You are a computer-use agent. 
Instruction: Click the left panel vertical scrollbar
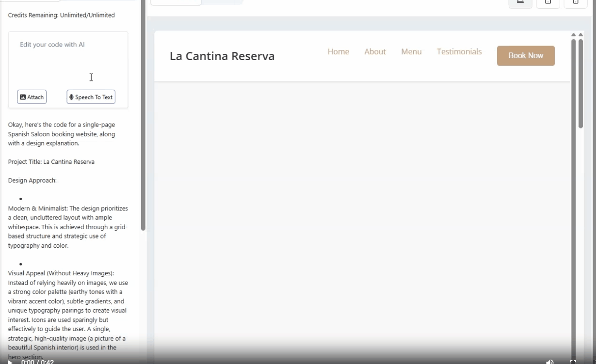tap(143, 116)
